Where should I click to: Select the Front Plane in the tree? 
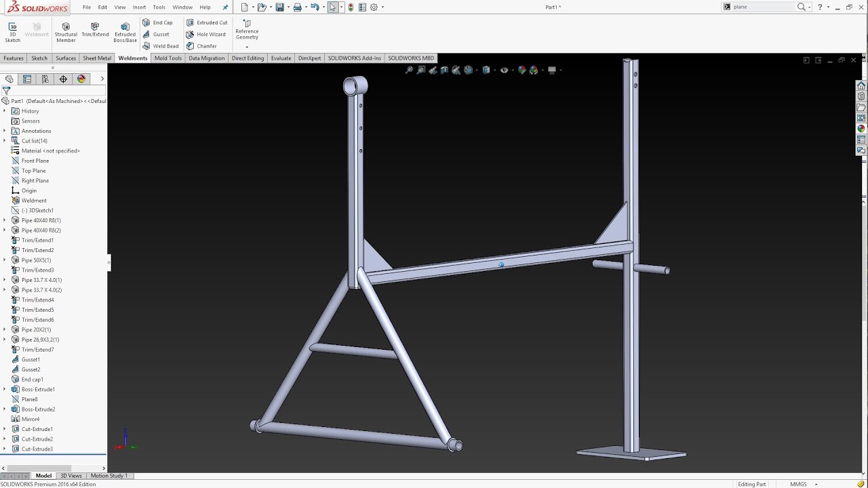pyautogui.click(x=35, y=161)
